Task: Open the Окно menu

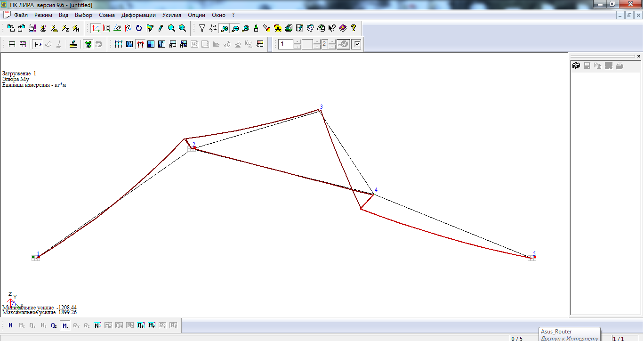Action: click(x=219, y=15)
